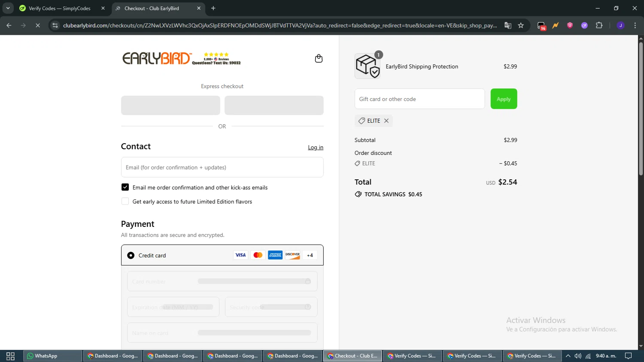Screen dimensions: 644x362
Task: Switch to the Verify Codes — SimplyCodes tab
Action: (60, 8)
